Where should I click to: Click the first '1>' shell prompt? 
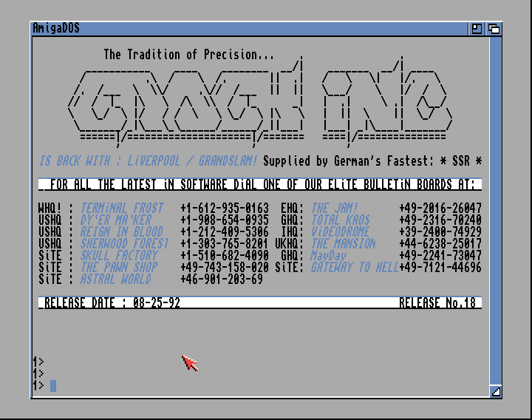pyautogui.click(x=38, y=362)
